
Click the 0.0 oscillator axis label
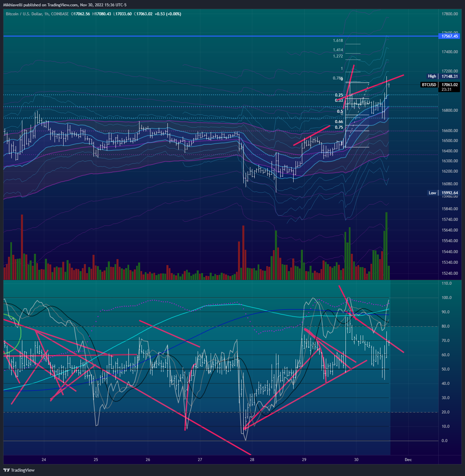pos(444,441)
